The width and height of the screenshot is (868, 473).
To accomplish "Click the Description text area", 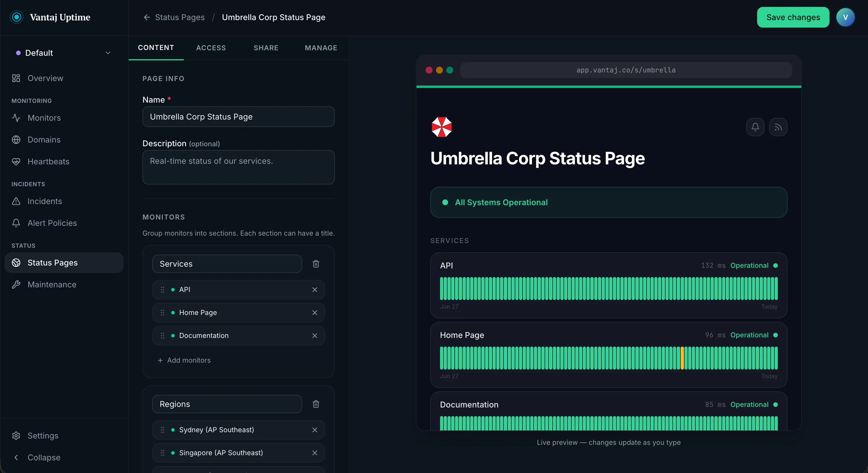I will [x=239, y=167].
